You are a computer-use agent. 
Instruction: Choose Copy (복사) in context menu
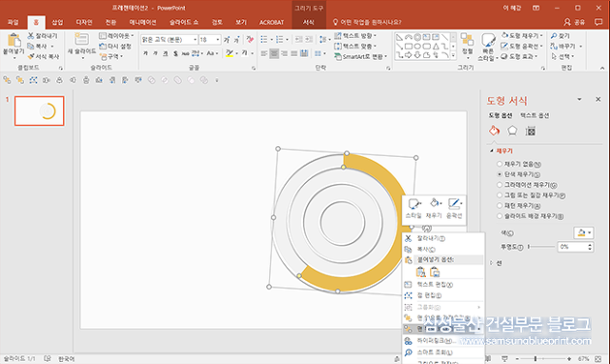[443, 249]
